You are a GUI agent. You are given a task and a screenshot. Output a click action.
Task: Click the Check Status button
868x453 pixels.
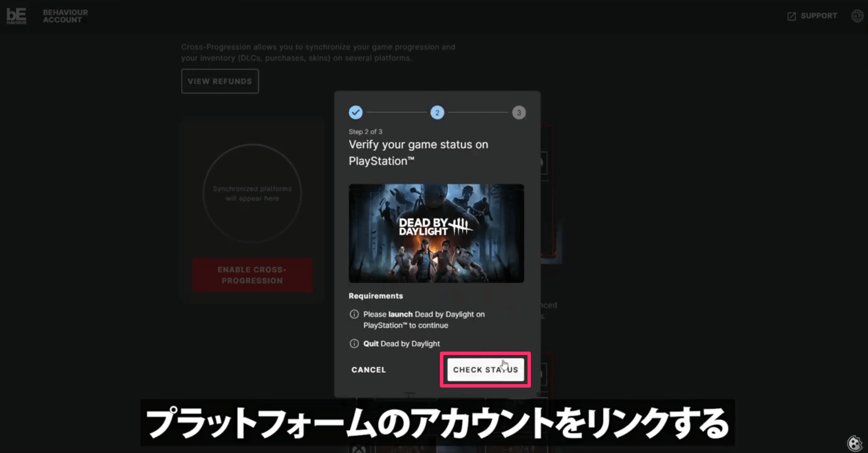pos(486,370)
